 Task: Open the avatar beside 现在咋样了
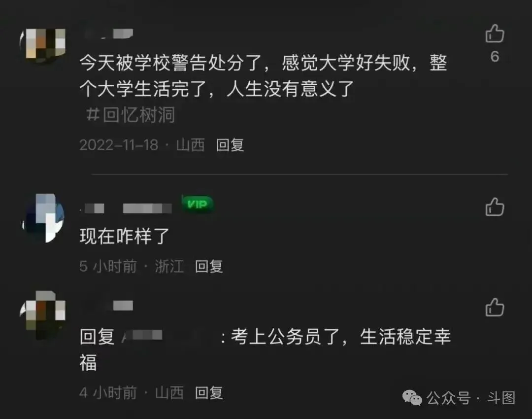click(x=43, y=218)
